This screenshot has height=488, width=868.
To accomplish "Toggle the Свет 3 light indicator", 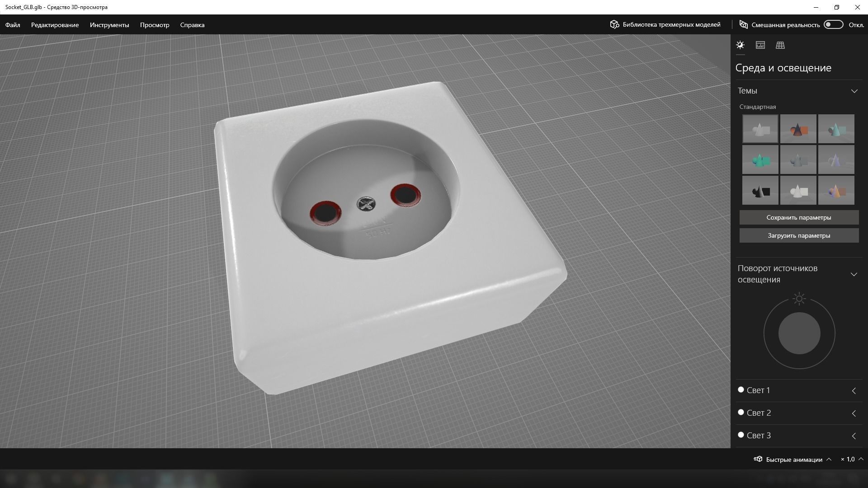I will (x=741, y=435).
